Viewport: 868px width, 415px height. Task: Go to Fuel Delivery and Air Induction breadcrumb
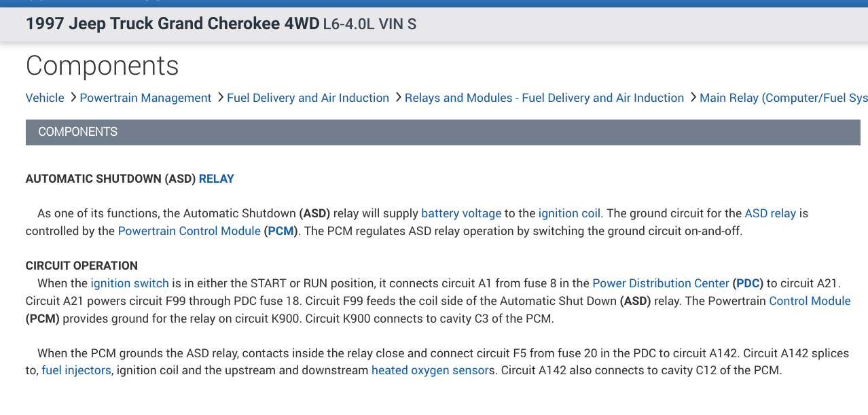[x=308, y=98]
